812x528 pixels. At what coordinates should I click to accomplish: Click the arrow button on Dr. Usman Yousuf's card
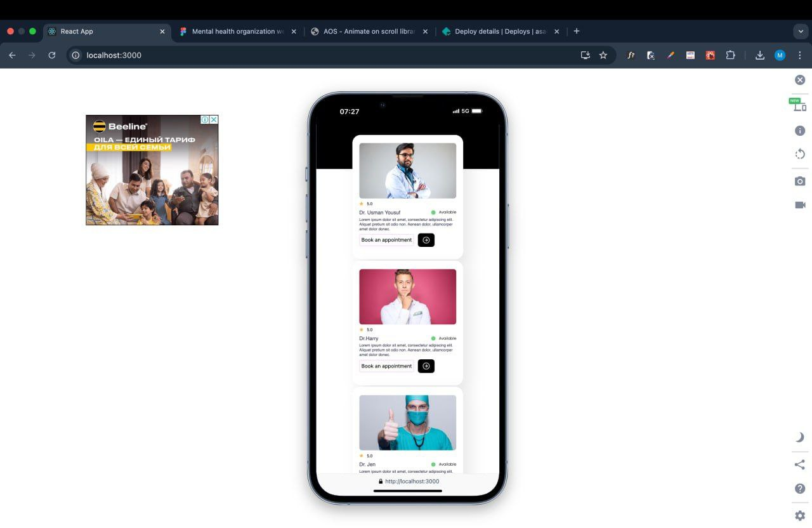click(426, 240)
